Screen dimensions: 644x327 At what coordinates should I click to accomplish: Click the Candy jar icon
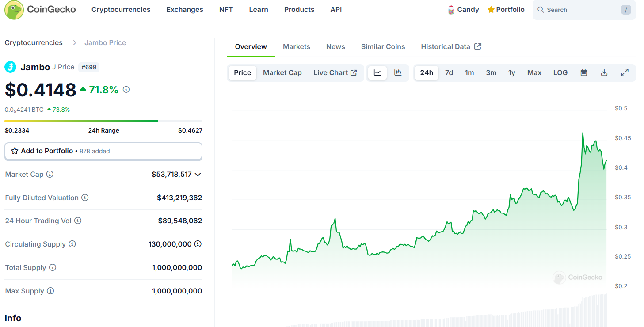click(x=451, y=10)
